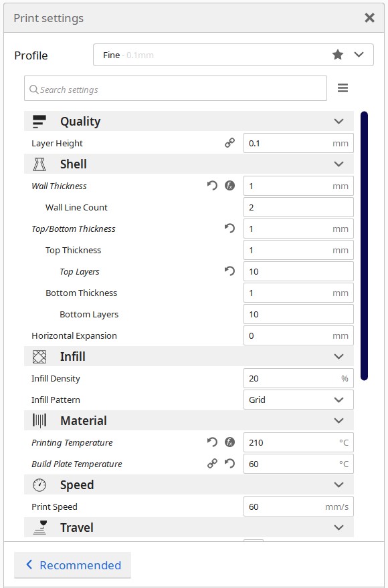Collapse the Shell settings category
This screenshot has width=388, height=588.
[189, 164]
